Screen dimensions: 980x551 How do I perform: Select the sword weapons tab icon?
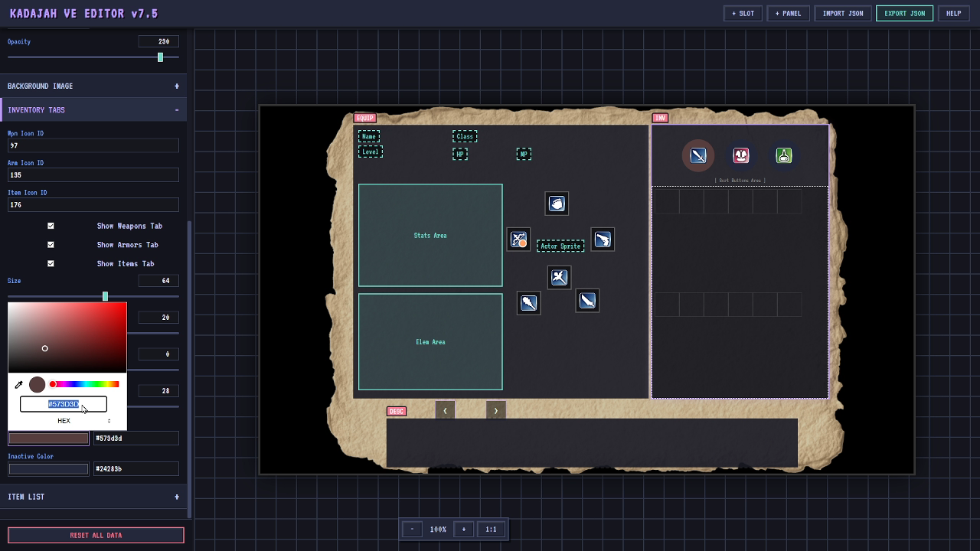pos(698,155)
